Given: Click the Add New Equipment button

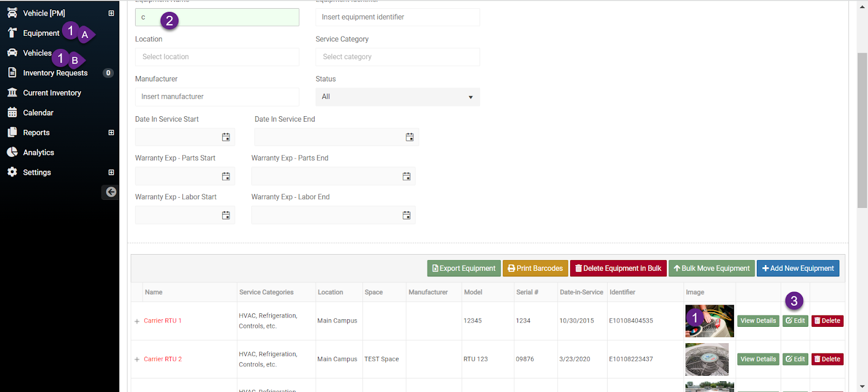Looking at the screenshot, I should coord(797,268).
